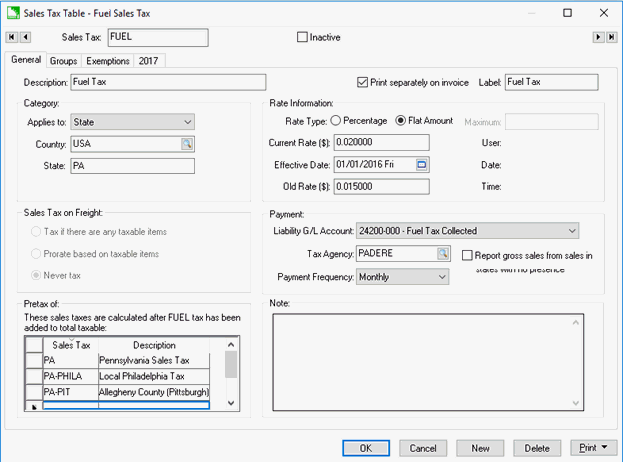Screen dimensions: 623x462
Task: Uncheck Print separately on invoice
Action: [363, 82]
